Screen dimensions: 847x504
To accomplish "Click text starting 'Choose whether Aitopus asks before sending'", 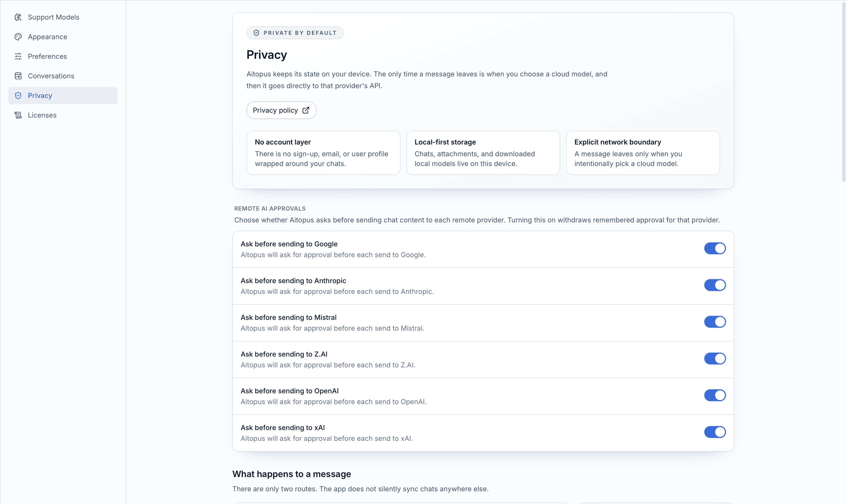I will click(477, 220).
